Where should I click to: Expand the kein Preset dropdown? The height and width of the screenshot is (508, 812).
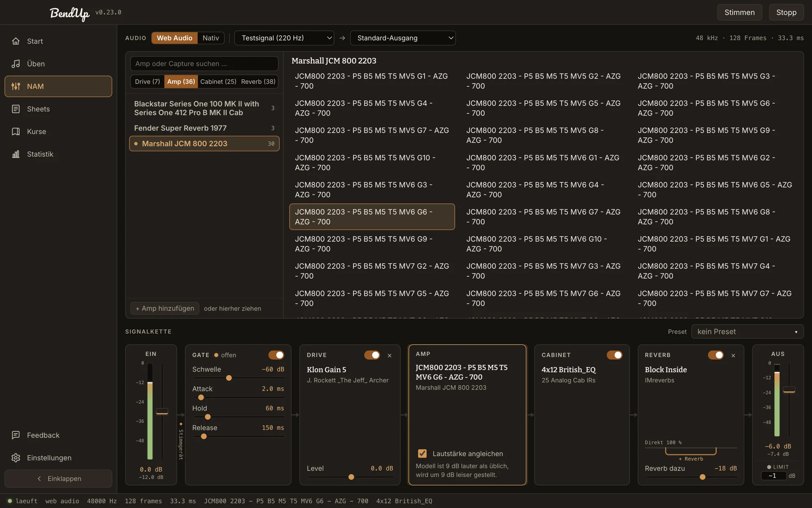coord(747,332)
